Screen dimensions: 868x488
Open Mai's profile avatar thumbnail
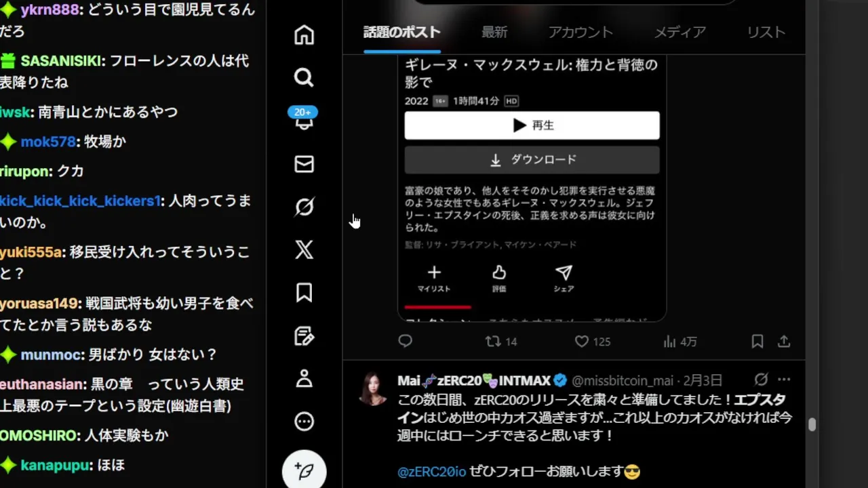[372, 388]
